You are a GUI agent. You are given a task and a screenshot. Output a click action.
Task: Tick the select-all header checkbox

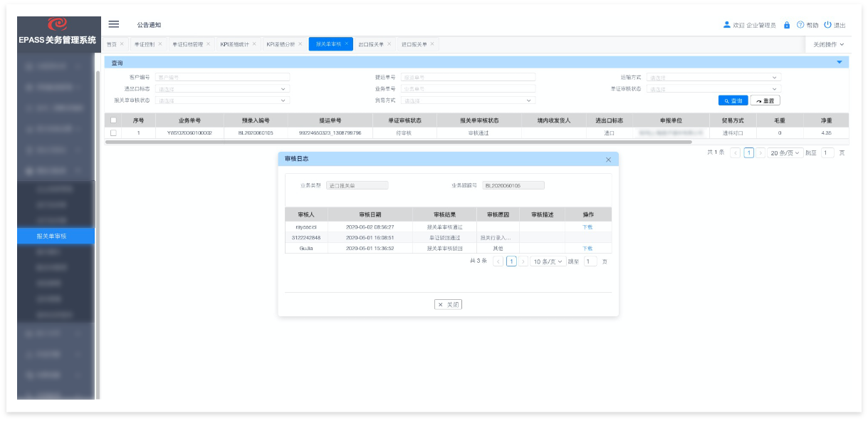click(x=113, y=120)
